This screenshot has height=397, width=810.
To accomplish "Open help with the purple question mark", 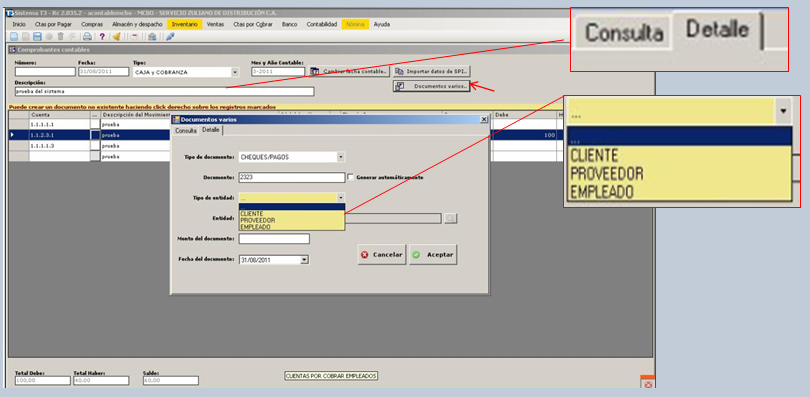I will (102, 36).
